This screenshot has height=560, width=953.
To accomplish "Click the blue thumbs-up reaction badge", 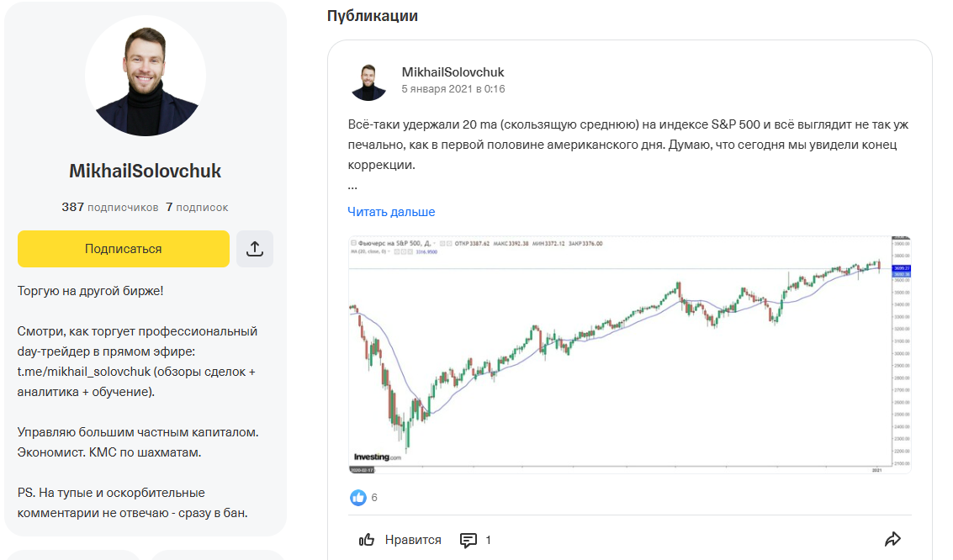I will point(357,498).
